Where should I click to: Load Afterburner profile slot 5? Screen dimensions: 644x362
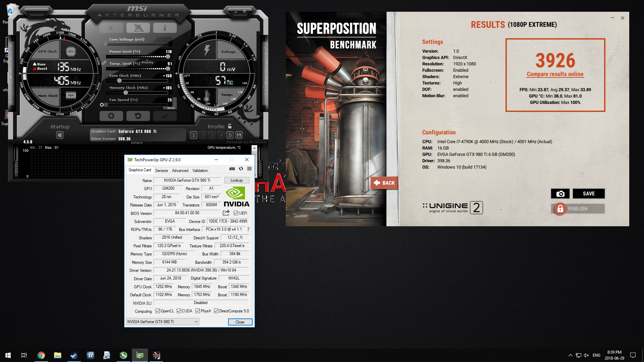(230, 135)
